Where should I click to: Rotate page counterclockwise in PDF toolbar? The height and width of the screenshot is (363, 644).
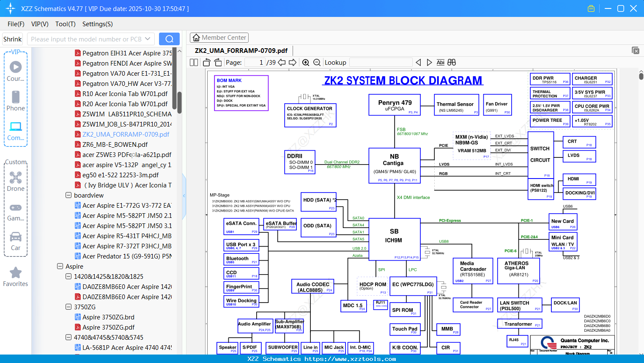(x=207, y=63)
